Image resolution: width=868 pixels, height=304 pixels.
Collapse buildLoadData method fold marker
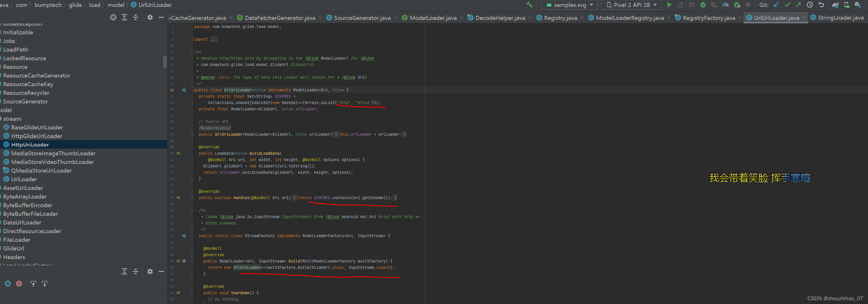(x=192, y=160)
